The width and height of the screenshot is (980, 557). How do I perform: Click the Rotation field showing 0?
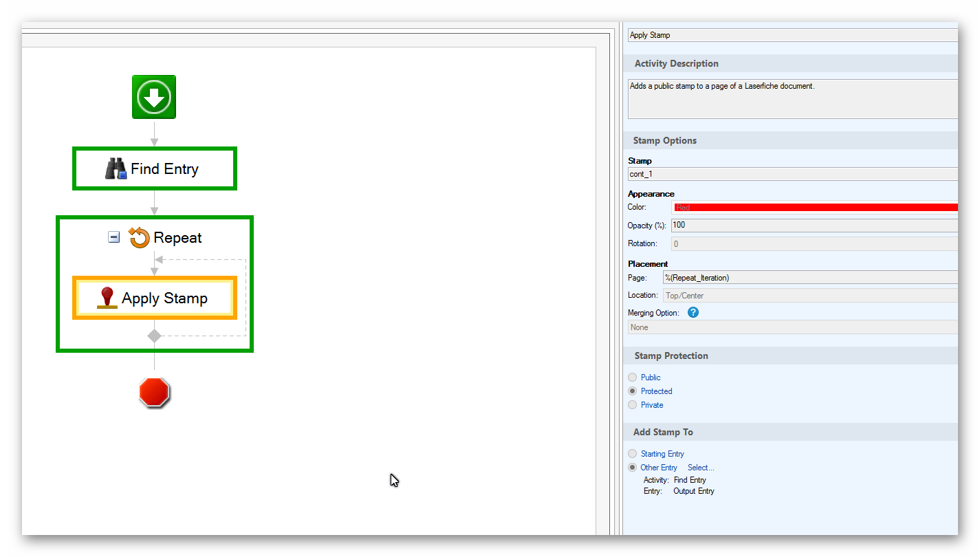(814, 243)
